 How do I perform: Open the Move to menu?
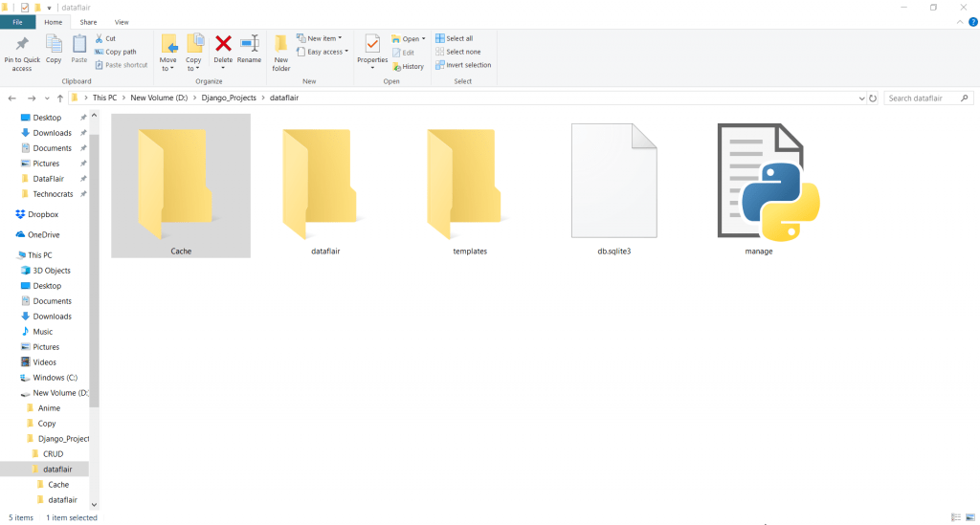tap(168, 53)
